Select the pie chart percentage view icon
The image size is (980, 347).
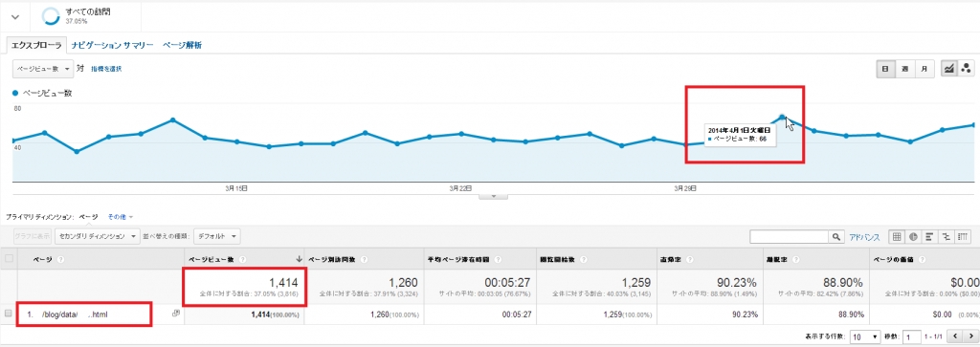coord(913,237)
